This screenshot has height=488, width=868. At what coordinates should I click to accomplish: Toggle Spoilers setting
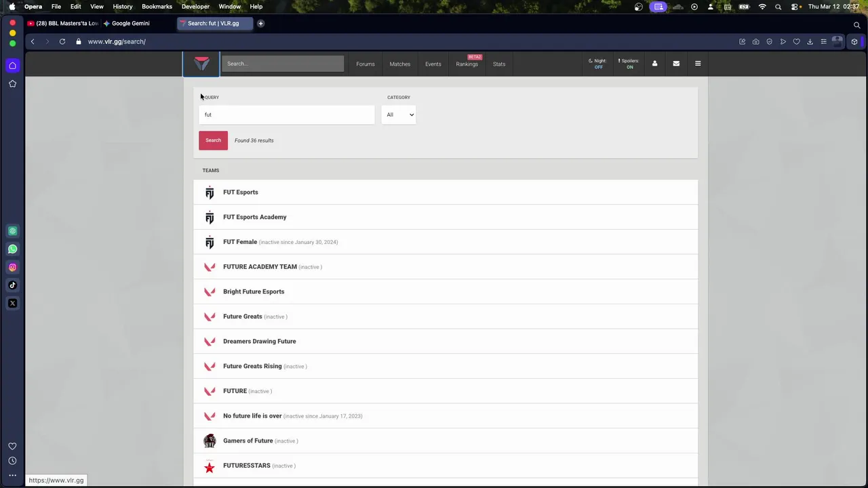pyautogui.click(x=629, y=64)
